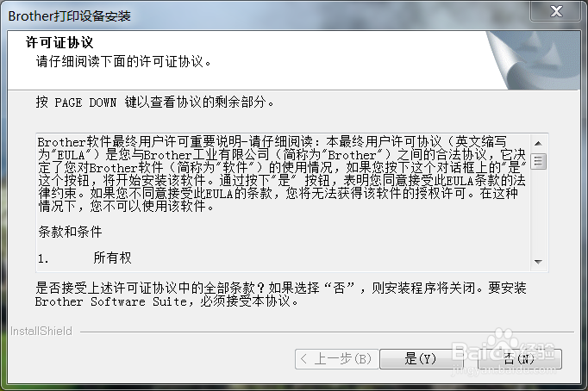The width and height of the screenshot is (588, 391).
Task: Click the 条款和条件 line in the license text
Action: point(70,232)
